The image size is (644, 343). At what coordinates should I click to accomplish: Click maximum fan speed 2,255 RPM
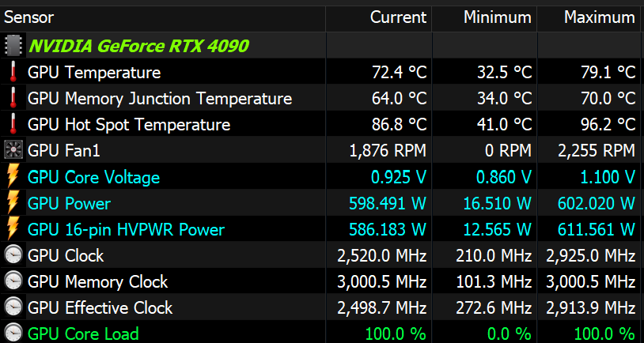(x=597, y=151)
